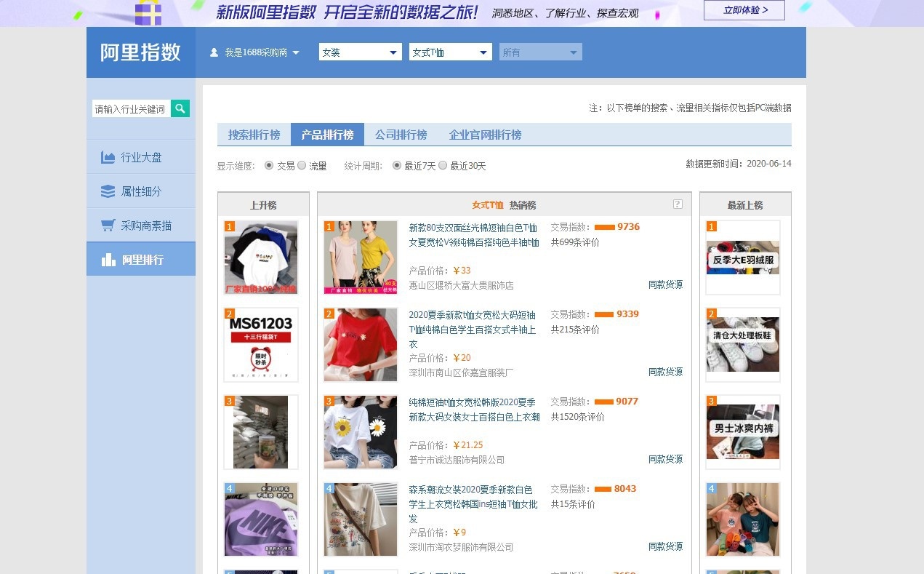Click the 属性细分 layers icon
The image size is (924, 574).
tap(108, 191)
